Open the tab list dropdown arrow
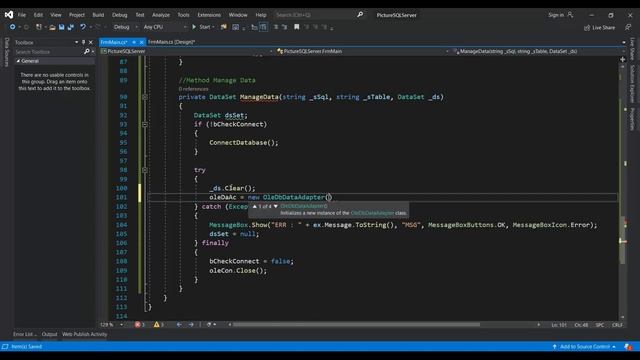Viewport: 640px width, 360px height. click(624, 42)
